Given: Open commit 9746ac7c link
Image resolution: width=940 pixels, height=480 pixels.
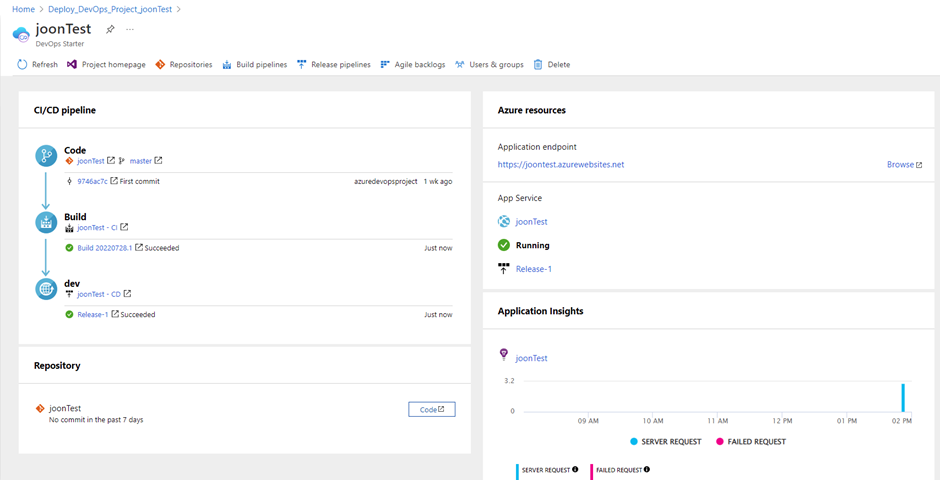Looking at the screenshot, I should 93,181.
